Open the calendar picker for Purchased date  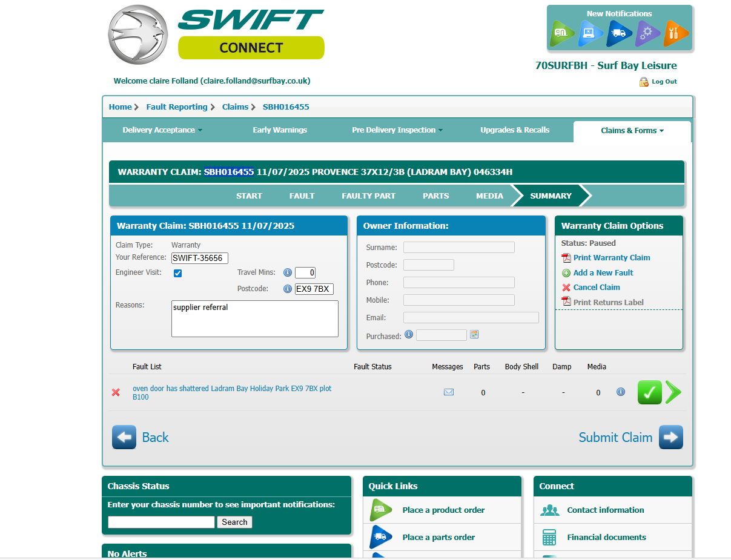474,334
